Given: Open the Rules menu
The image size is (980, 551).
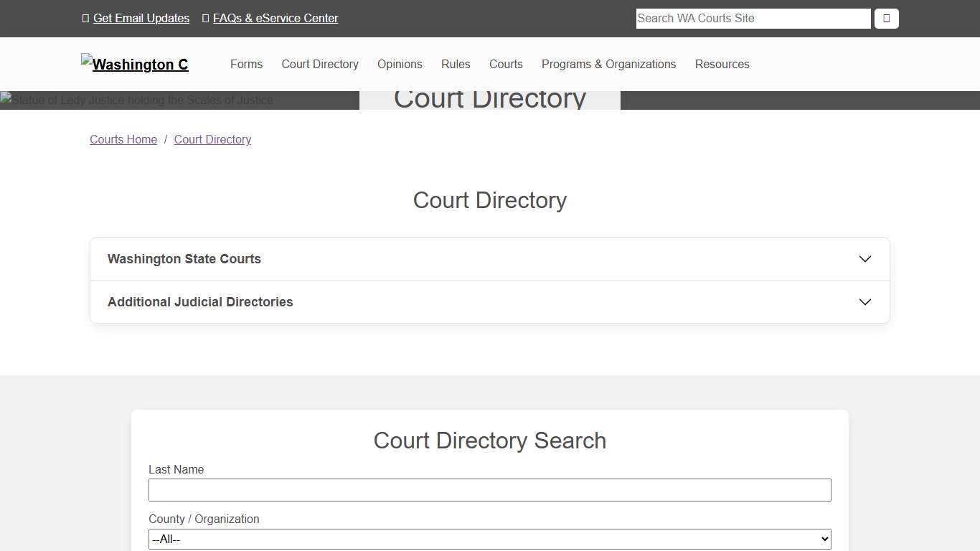Looking at the screenshot, I should tap(456, 64).
